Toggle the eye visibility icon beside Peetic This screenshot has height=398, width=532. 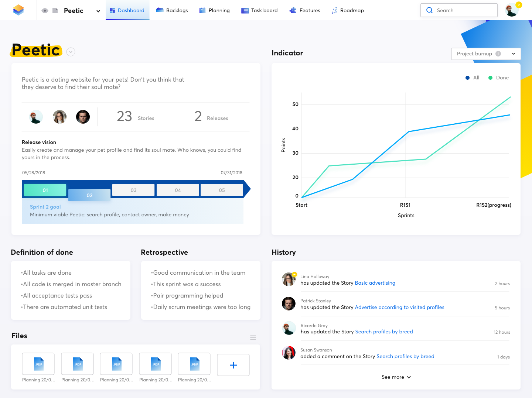pyautogui.click(x=45, y=11)
